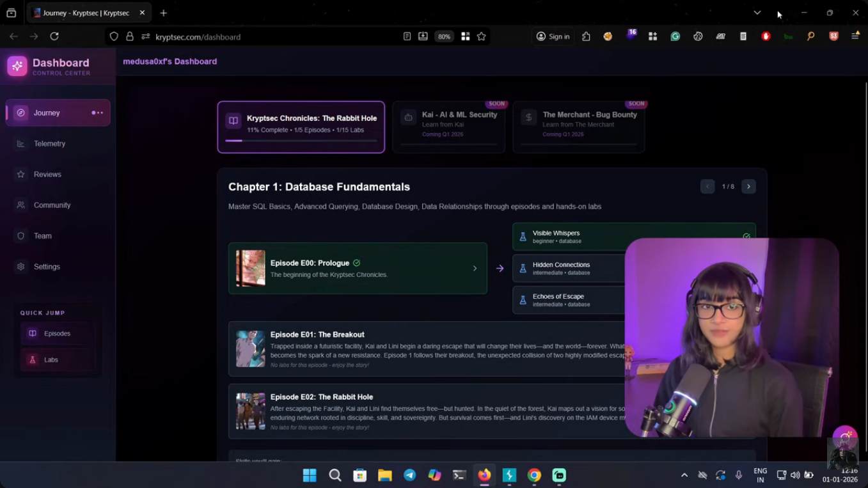Open Episode E01: The Breakout thumbnail
Screen dimensions: 868x488
pos(250,349)
